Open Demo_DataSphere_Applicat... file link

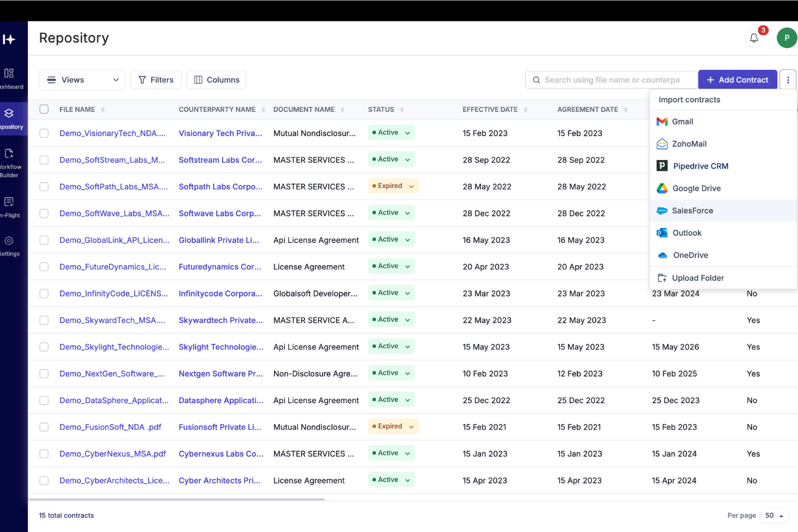tap(114, 400)
